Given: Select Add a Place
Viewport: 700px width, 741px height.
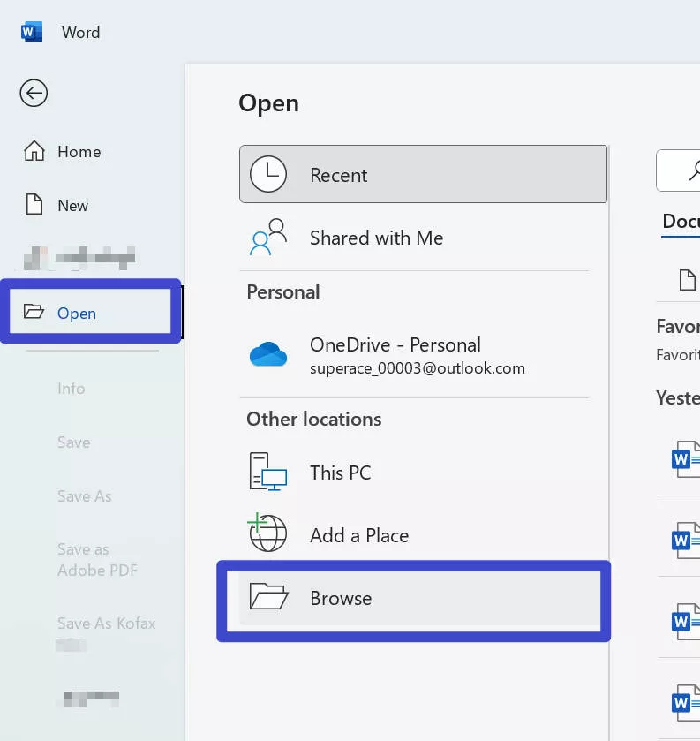Looking at the screenshot, I should pyautogui.click(x=423, y=535).
